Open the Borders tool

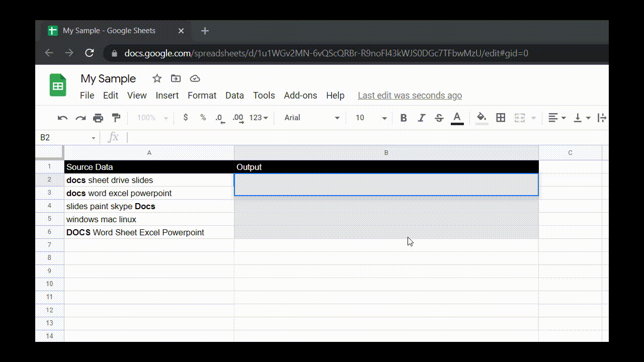pyautogui.click(x=501, y=118)
